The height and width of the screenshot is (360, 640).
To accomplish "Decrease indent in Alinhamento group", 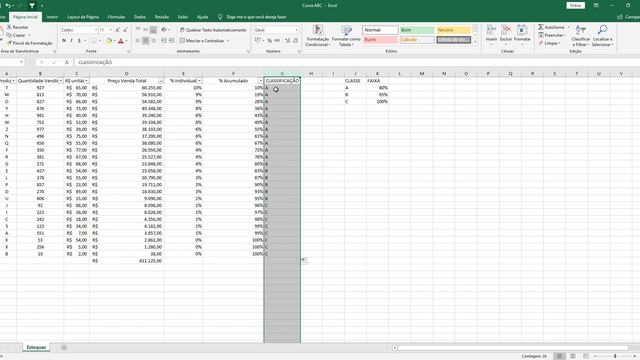I will (x=164, y=41).
